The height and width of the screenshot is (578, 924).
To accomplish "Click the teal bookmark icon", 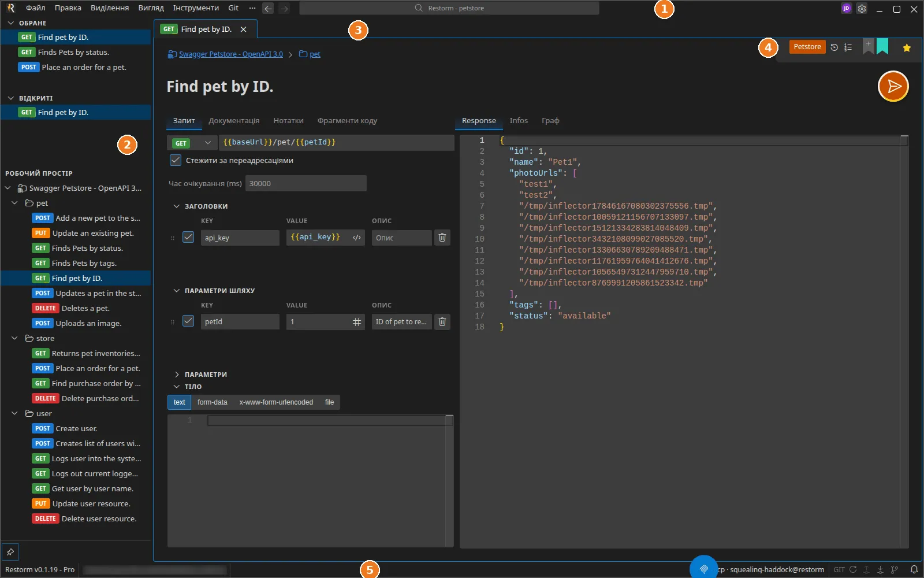I will (x=882, y=46).
